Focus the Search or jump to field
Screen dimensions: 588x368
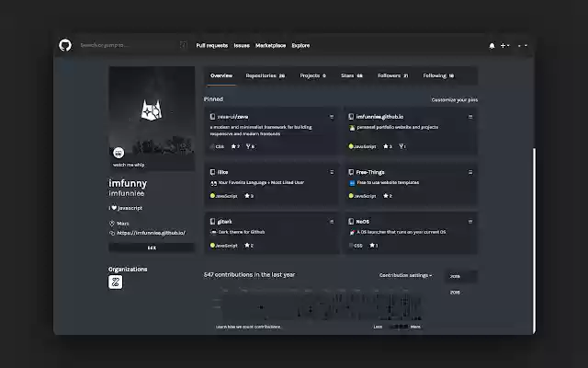point(133,45)
